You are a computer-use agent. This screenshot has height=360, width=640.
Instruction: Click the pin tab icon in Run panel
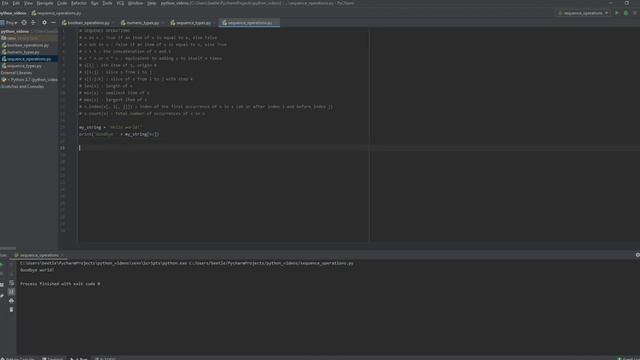tap(2, 296)
